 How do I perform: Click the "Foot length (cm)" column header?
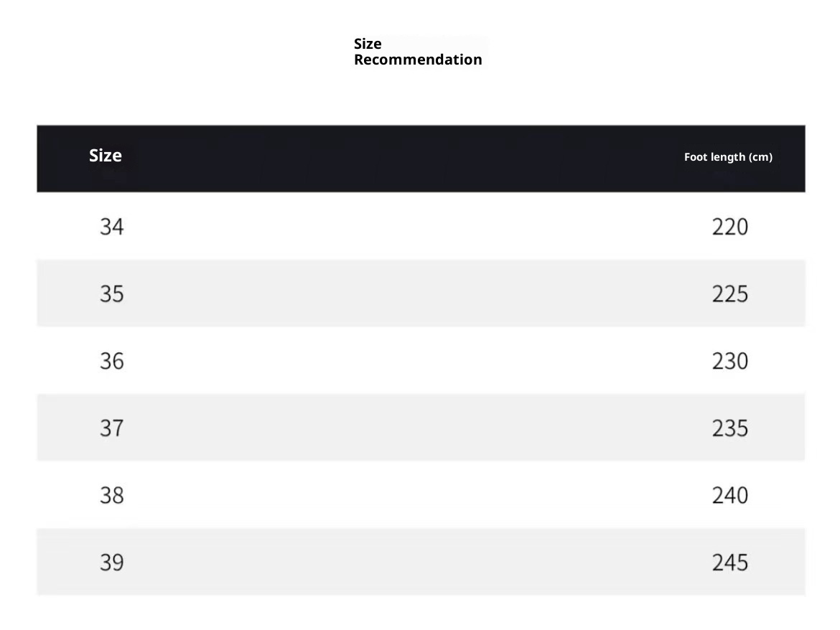click(x=728, y=157)
